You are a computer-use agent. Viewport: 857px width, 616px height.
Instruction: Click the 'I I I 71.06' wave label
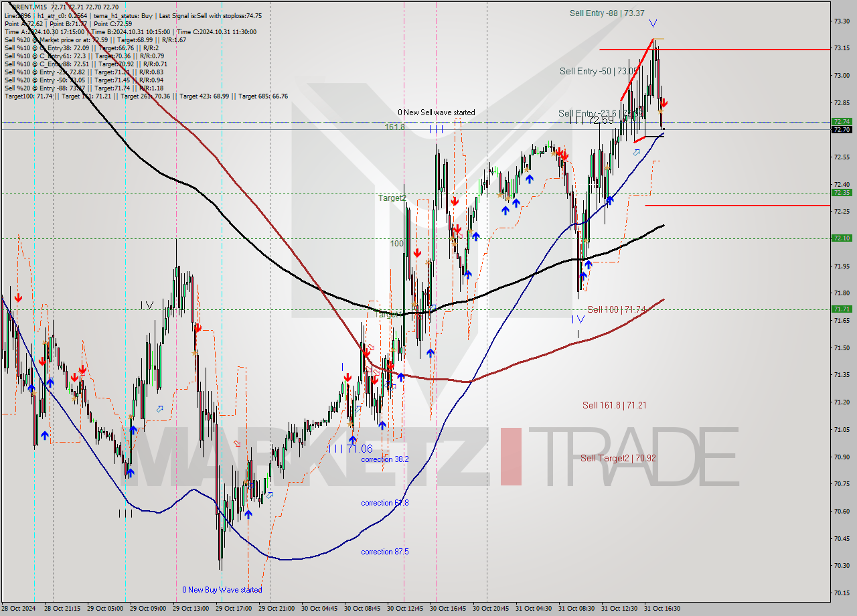(x=350, y=449)
